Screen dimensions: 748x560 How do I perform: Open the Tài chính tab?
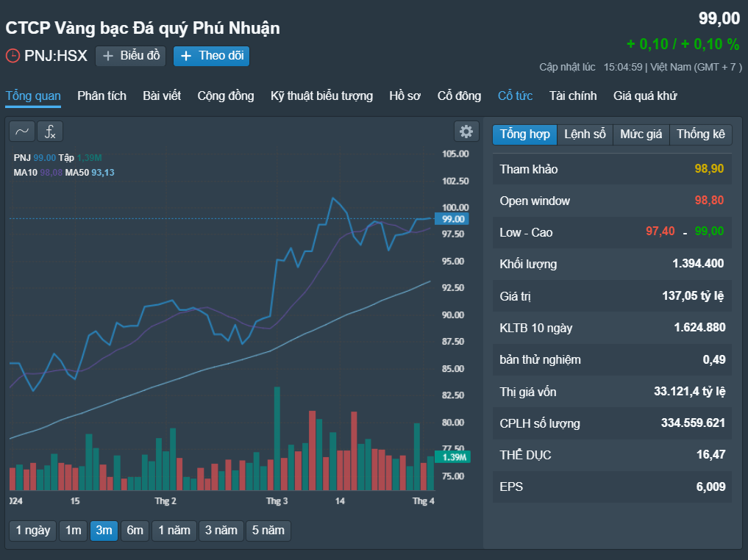point(572,96)
